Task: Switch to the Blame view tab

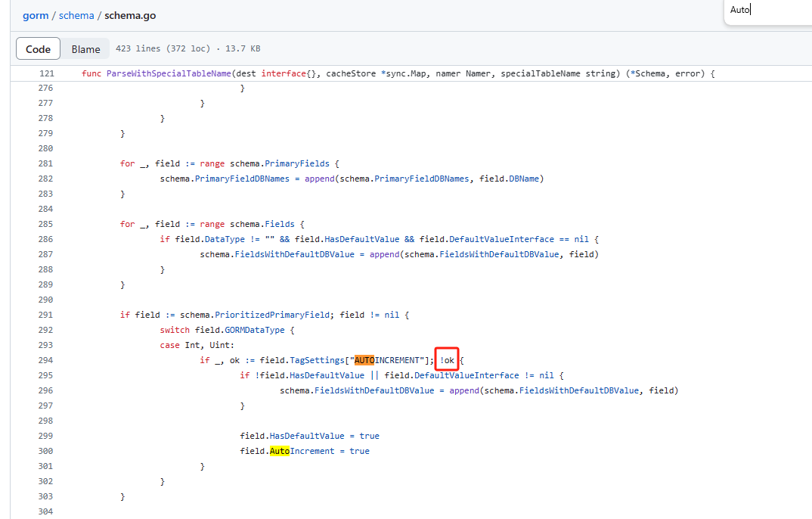Action: click(85, 49)
